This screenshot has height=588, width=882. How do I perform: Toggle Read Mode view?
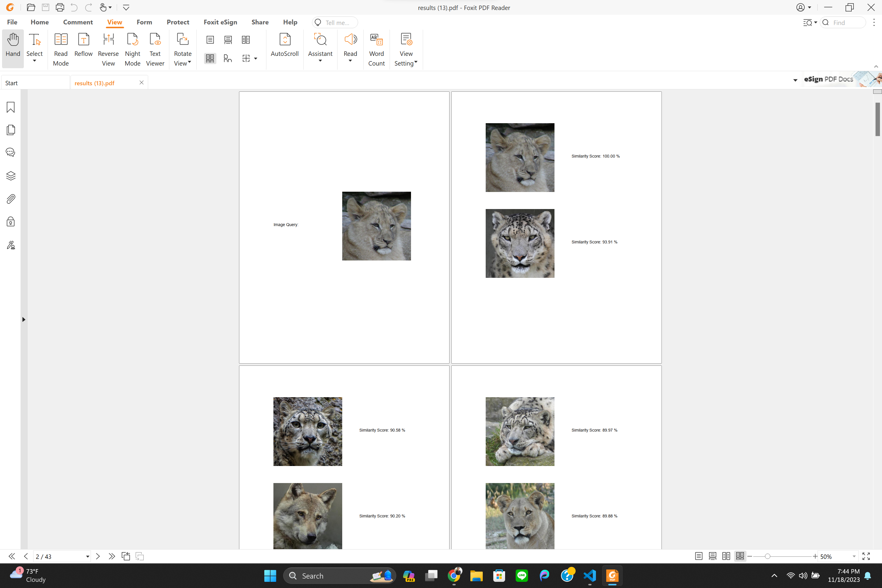[x=61, y=49]
